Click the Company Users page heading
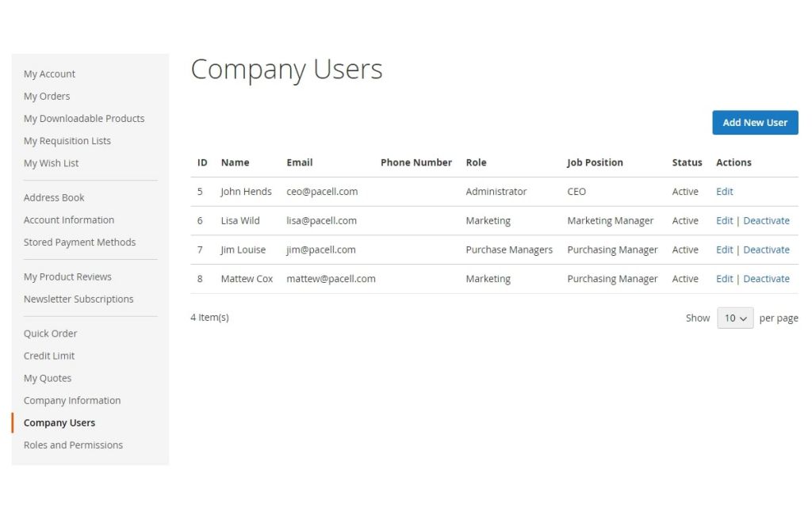The width and height of the screenshot is (812, 515). click(x=286, y=70)
